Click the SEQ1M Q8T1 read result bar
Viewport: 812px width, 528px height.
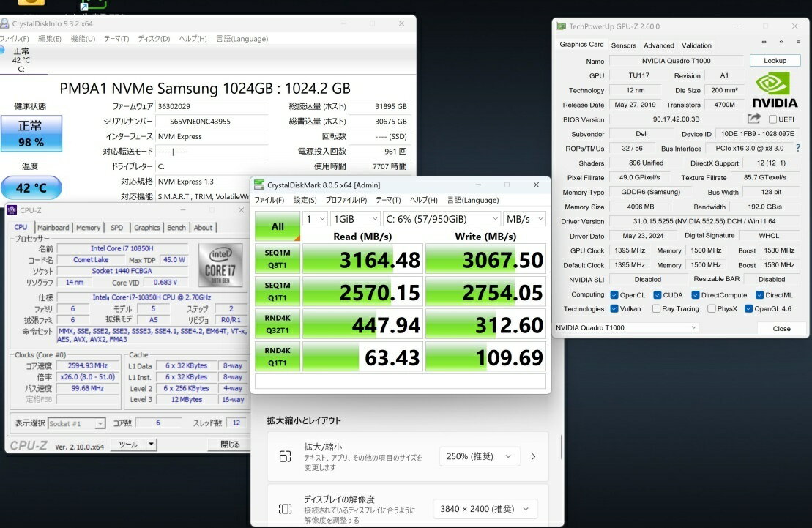point(362,260)
